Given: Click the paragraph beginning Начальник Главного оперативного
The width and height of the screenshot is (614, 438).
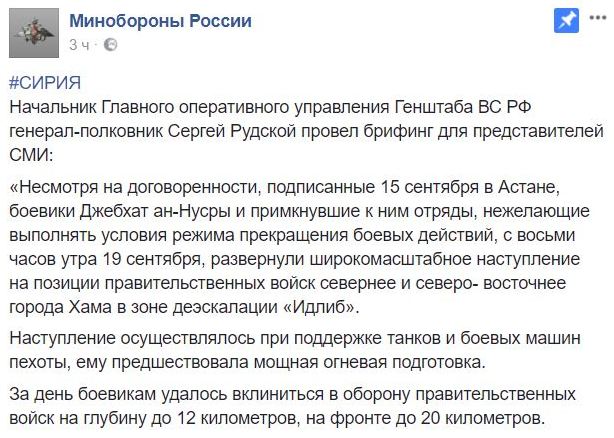Looking at the screenshot, I should tap(306, 131).
